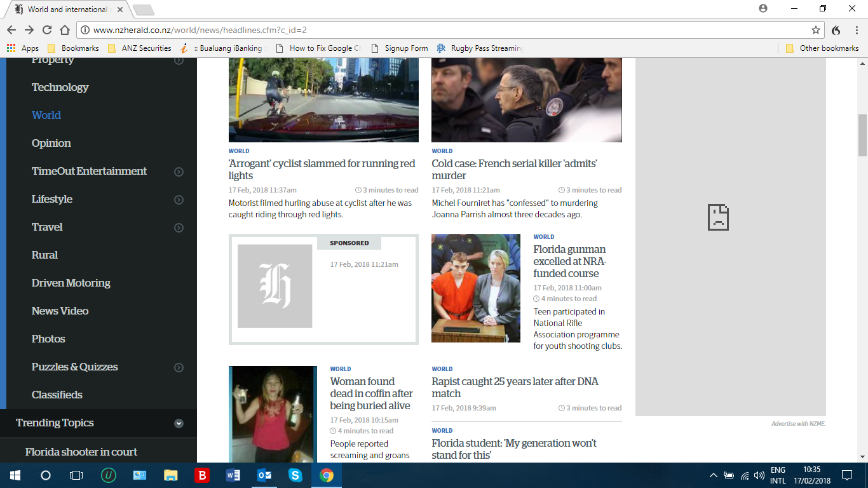Open the browser home page icon
Screen dimensions: 868x488
(65, 30)
